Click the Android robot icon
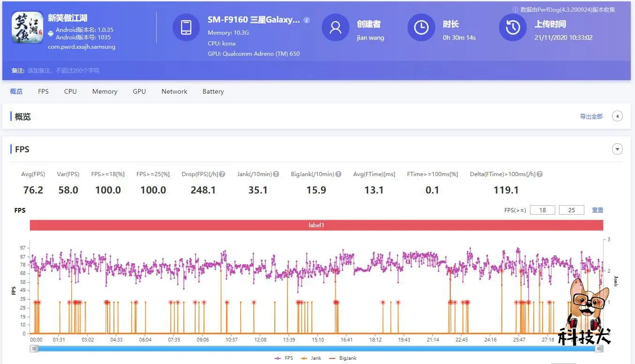 click(51, 33)
